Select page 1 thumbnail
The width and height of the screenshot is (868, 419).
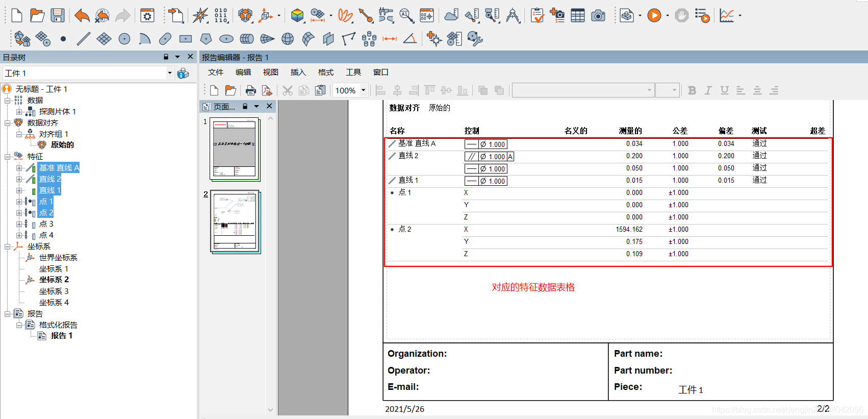tap(235, 150)
